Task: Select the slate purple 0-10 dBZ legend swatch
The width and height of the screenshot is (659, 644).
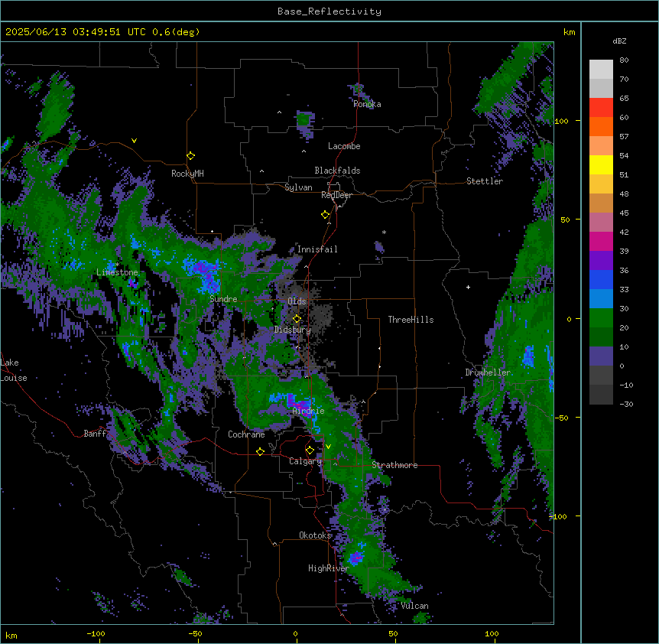Action: pos(601,356)
